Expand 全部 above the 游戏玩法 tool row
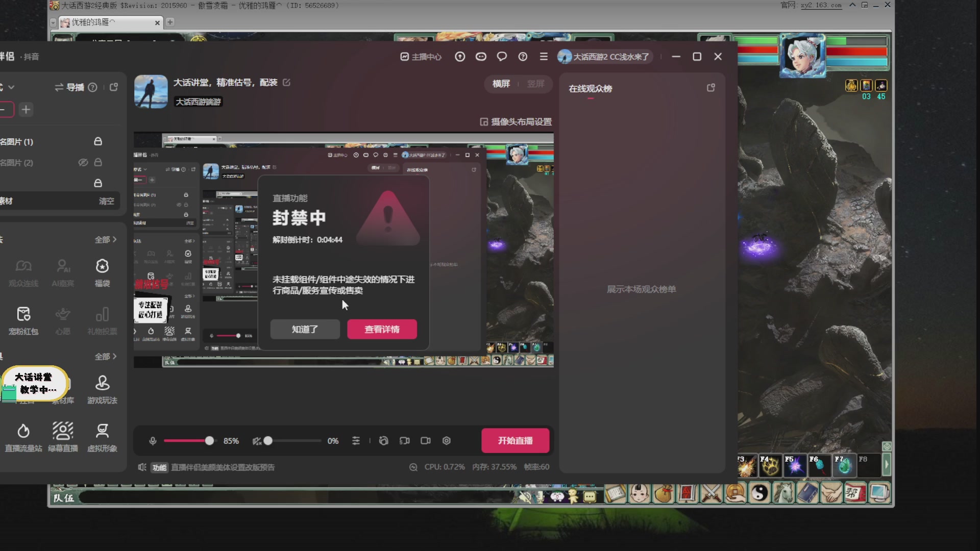 (106, 357)
